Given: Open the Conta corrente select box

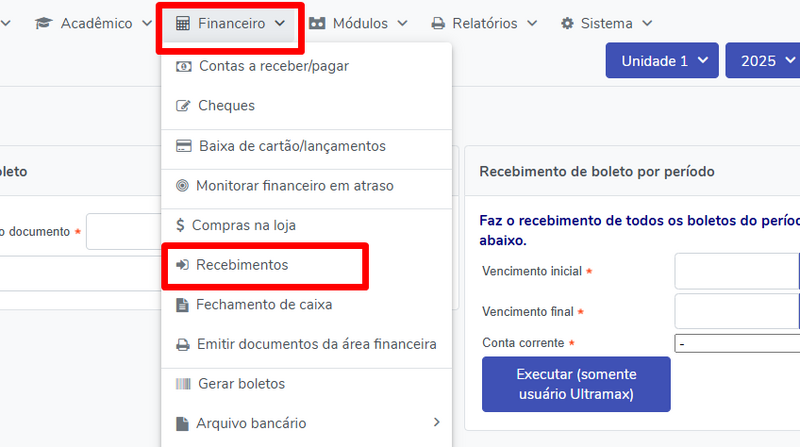Looking at the screenshot, I should (x=737, y=343).
